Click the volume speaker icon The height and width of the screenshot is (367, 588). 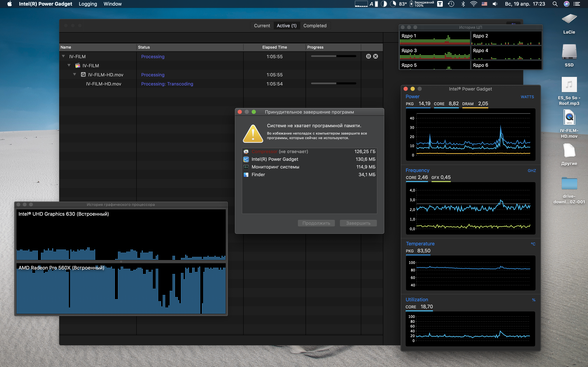pos(495,4)
